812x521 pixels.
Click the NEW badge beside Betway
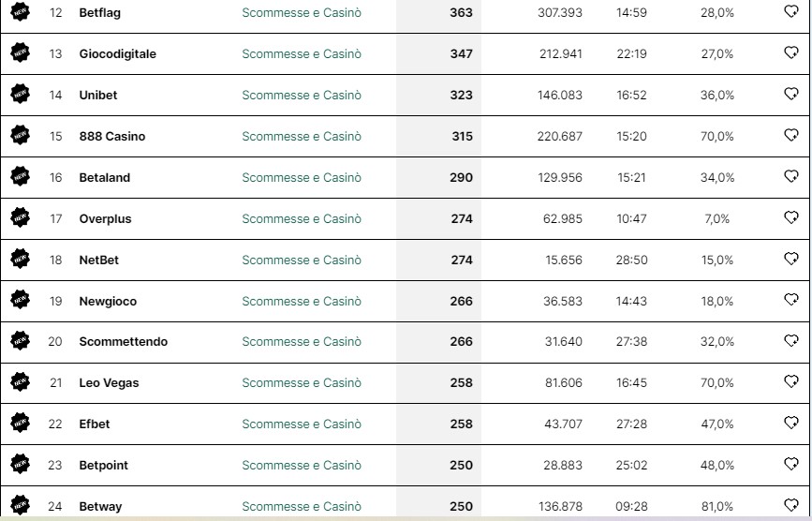point(21,505)
